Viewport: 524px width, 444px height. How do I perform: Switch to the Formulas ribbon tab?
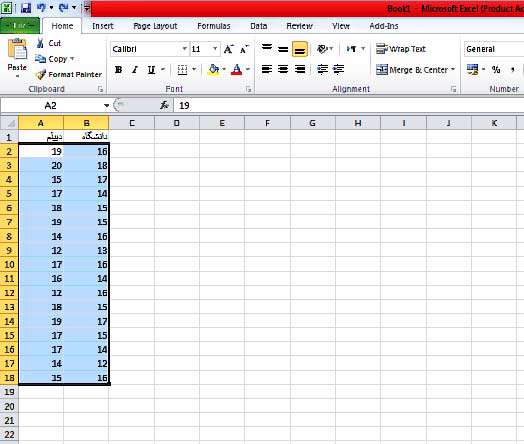pos(214,26)
